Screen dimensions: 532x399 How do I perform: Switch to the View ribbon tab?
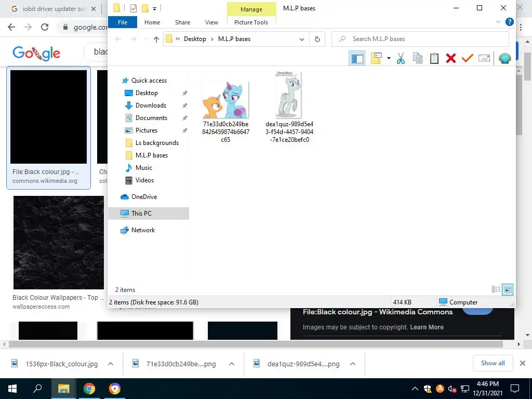(212, 22)
